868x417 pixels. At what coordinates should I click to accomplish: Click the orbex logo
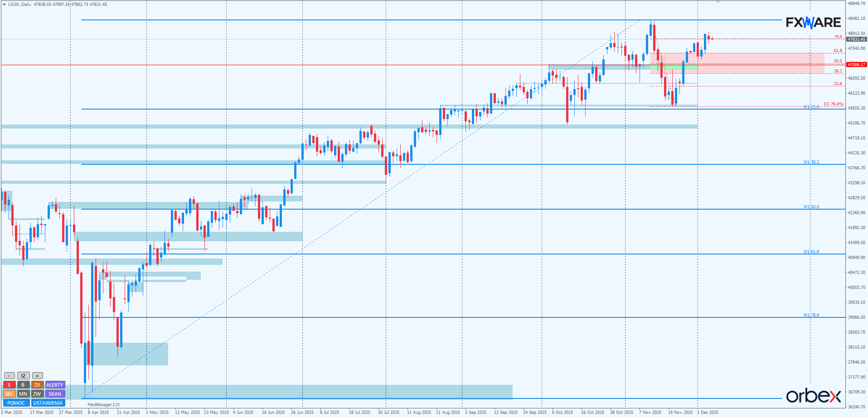[813, 396]
